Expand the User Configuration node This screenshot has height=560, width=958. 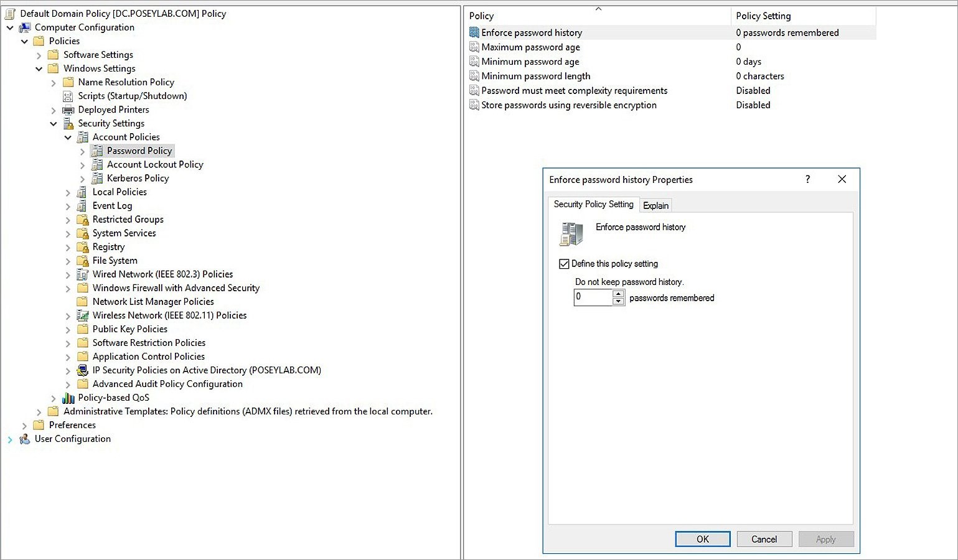coord(10,439)
